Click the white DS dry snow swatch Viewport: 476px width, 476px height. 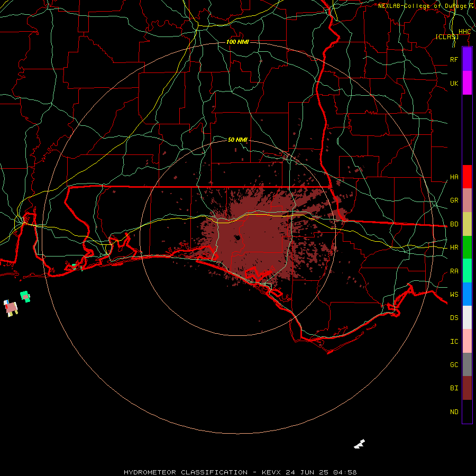tap(467, 317)
